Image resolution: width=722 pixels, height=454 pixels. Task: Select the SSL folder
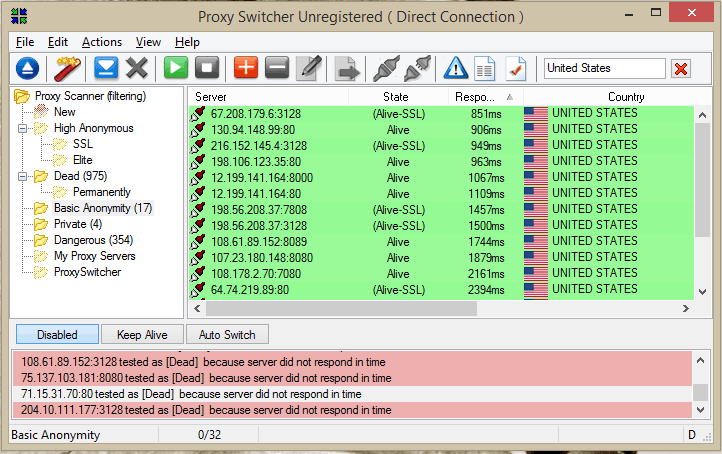coord(83,144)
